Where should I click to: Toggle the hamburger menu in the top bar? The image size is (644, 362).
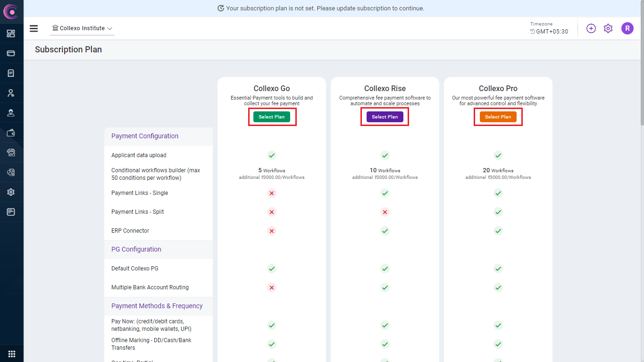(33, 28)
